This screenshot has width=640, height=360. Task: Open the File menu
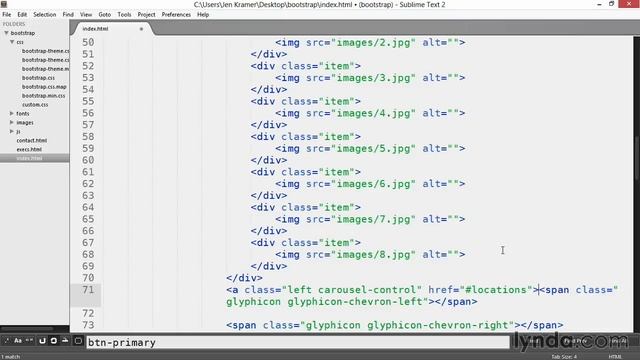click(x=7, y=14)
